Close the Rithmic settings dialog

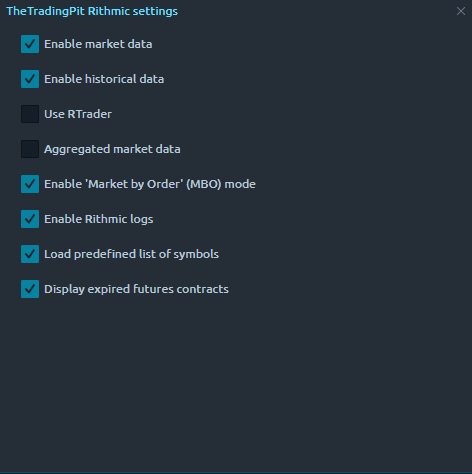pyautogui.click(x=461, y=11)
